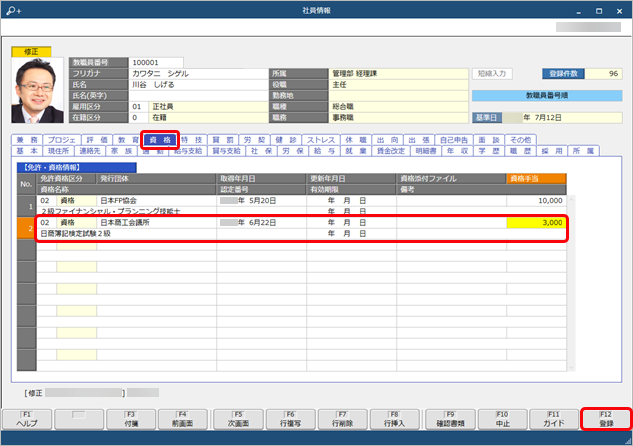Click F3 付箋 sticky note button
The height and width of the screenshot is (446, 633).
pyautogui.click(x=129, y=419)
